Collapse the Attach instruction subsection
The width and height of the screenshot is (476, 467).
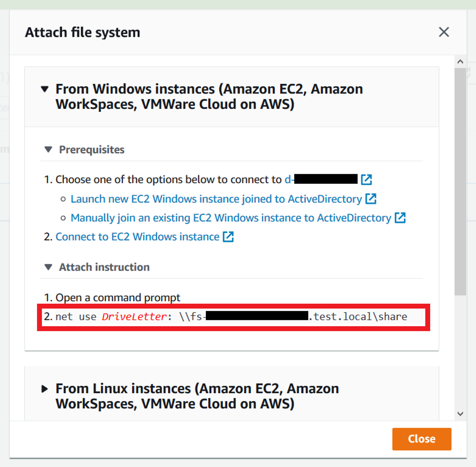click(x=49, y=267)
